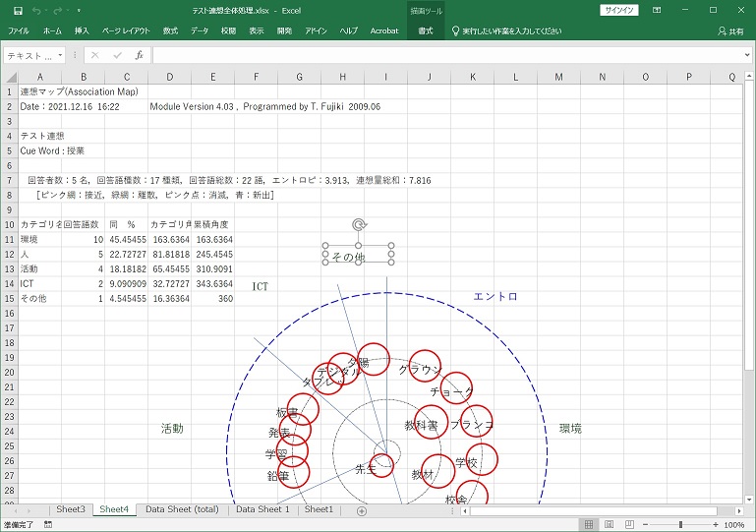Viewport: 756px width, 532px height.
Task: Click the Share (共有) icon
Action: click(x=729, y=31)
